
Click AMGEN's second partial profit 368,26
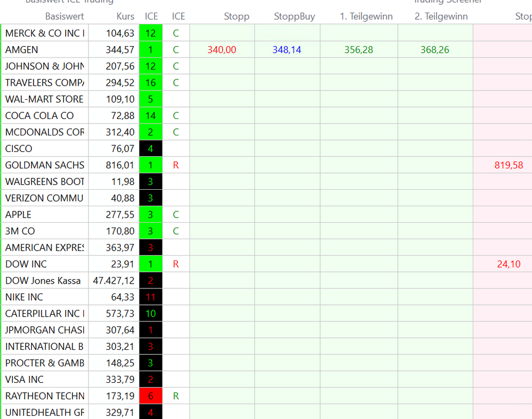[x=435, y=50]
